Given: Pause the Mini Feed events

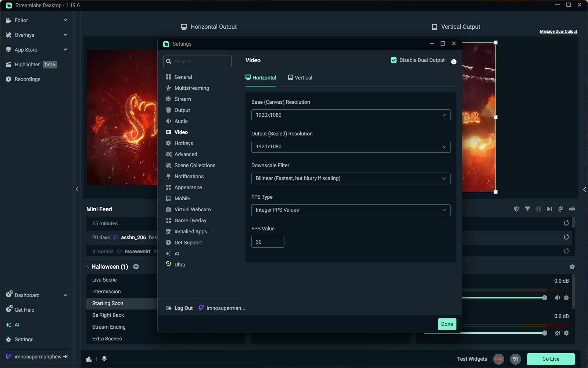Looking at the screenshot, I should [538, 209].
